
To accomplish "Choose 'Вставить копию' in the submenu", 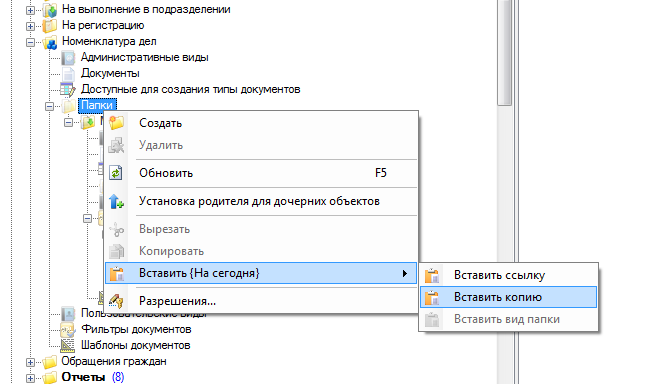I will [508, 297].
